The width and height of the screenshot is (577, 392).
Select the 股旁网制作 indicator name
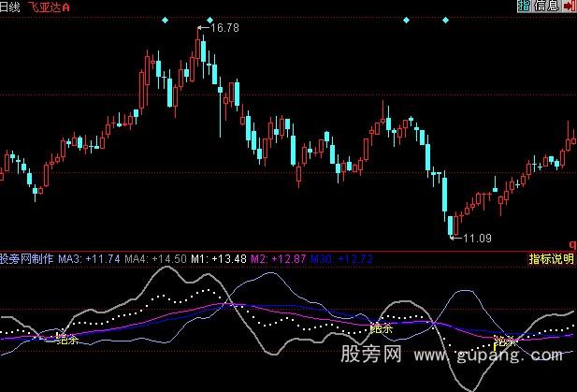click(x=27, y=258)
